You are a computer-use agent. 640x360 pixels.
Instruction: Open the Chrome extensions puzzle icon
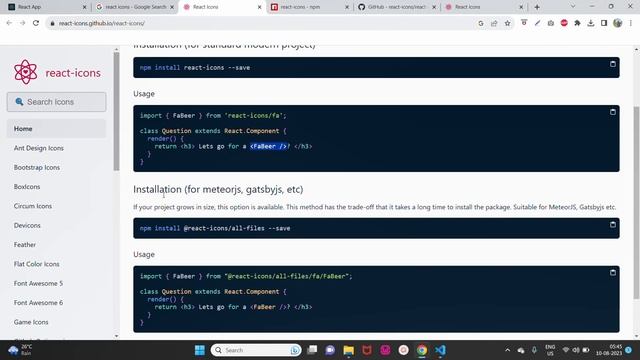(577, 23)
